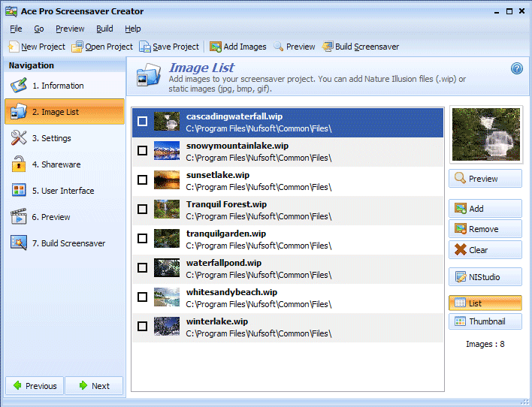The height and width of the screenshot is (407, 532).
Task: Open the Help menu
Action: (133, 29)
